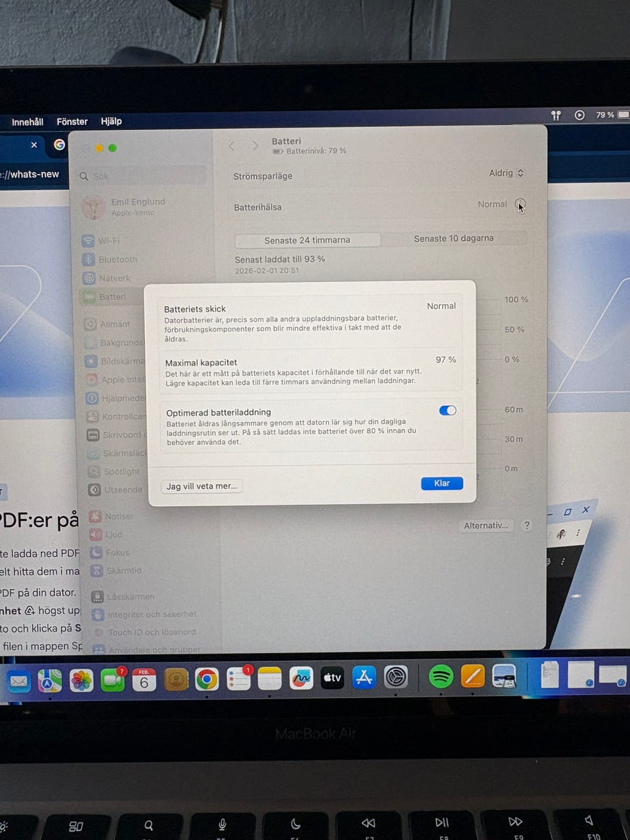Click the 79 % battery status in menu bar
This screenshot has height=840, width=630.
pyautogui.click(x=612, y=115)
